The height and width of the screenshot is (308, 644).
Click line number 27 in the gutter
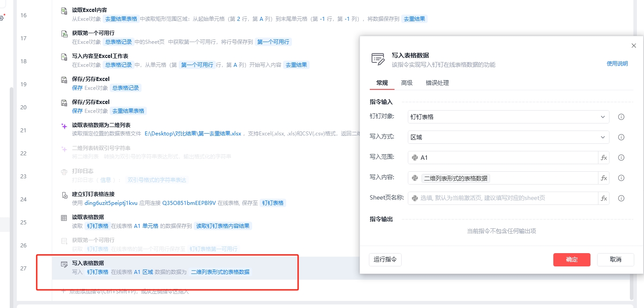pos(23,268)
